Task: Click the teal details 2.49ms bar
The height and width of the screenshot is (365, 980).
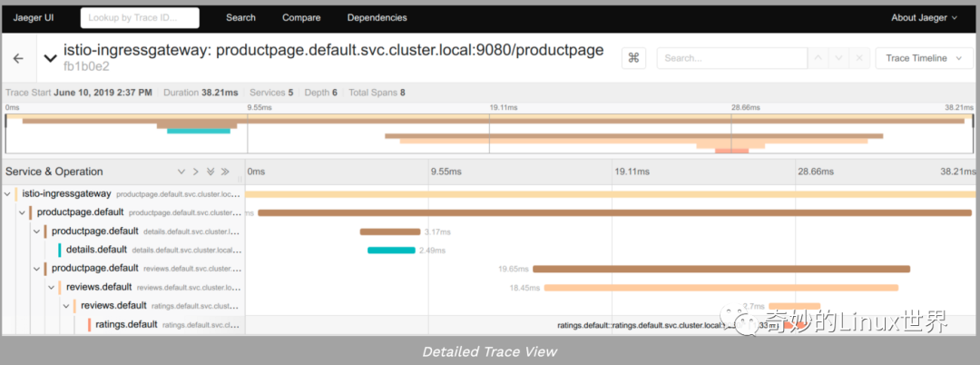Action: click(391, 250)
